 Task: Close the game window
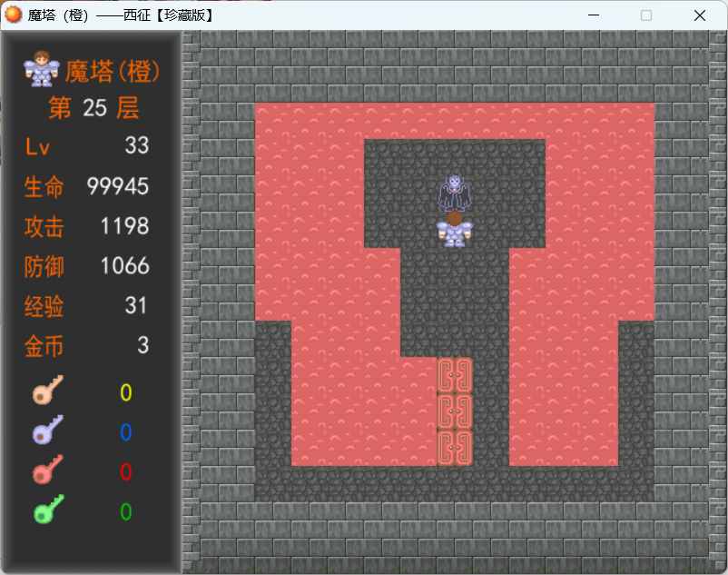coord(700,15)
